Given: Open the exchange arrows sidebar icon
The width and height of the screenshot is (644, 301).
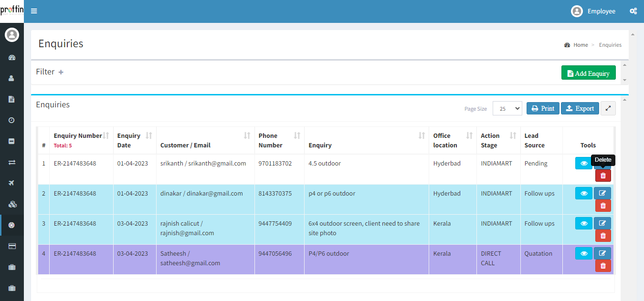Looking at the screenshot, I should pyautogui.click(x=12, y=162).
